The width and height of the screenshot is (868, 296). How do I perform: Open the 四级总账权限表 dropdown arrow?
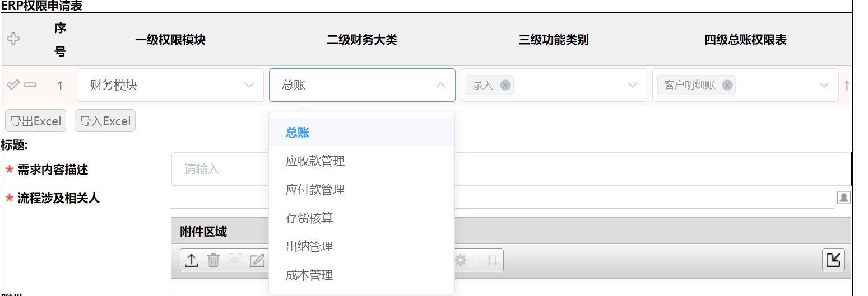pyautogui.click(x=824, y=85)
